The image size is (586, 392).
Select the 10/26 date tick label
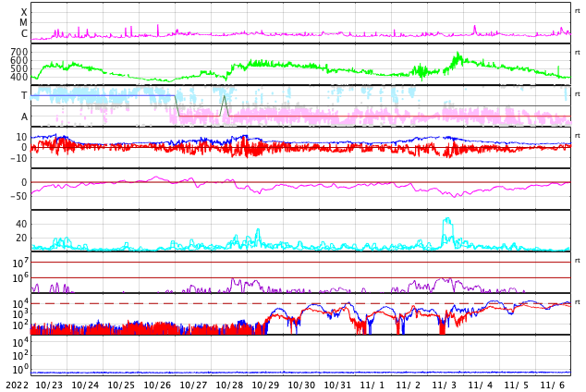[157, 385]
